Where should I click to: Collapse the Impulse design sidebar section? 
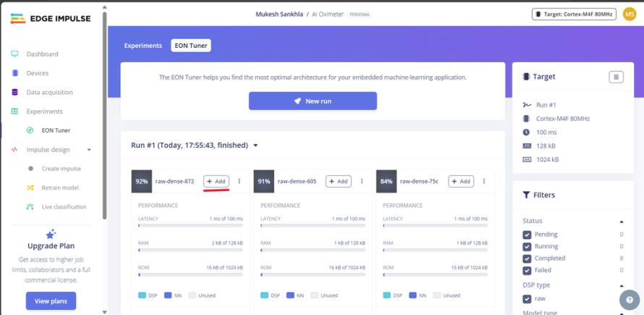89,150
